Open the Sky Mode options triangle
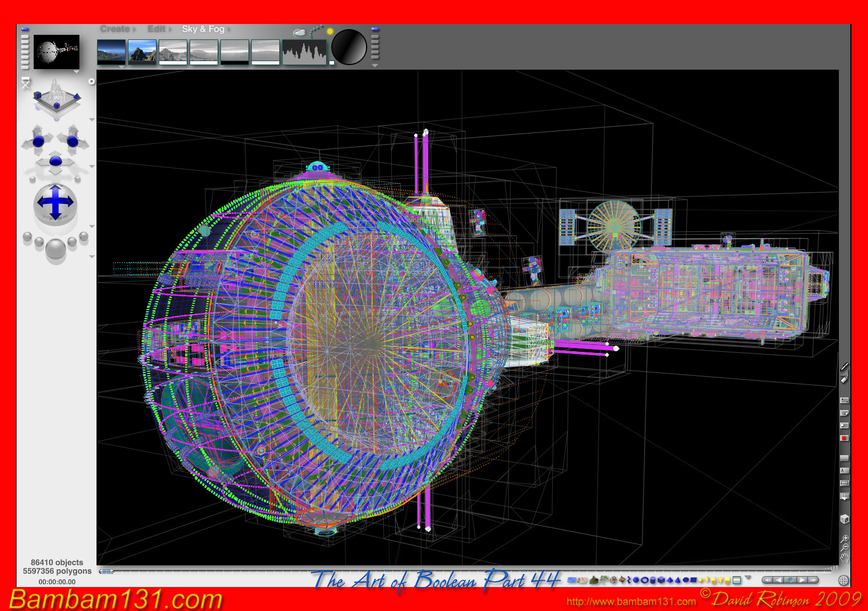The height and width of the screenshot is (611, 868). 121,67
